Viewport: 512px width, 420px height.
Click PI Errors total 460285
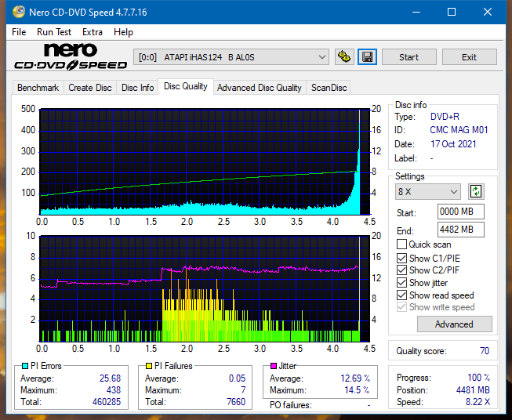[107, 402]
